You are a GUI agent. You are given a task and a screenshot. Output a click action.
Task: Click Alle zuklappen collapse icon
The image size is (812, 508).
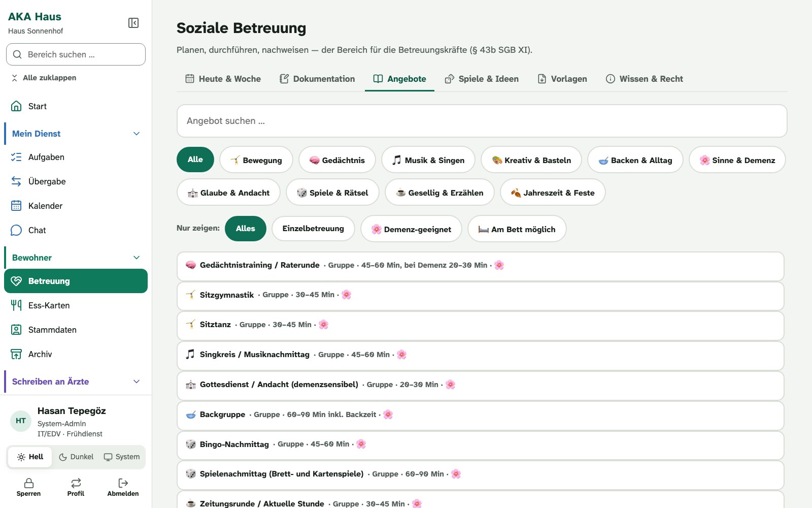click(14, 78)
